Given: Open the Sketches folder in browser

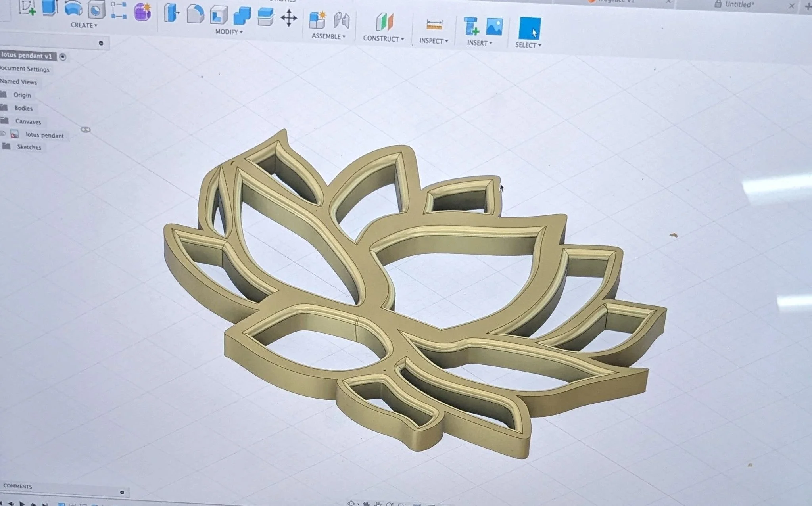Looking at the screenshot, I should pos(29,147).
